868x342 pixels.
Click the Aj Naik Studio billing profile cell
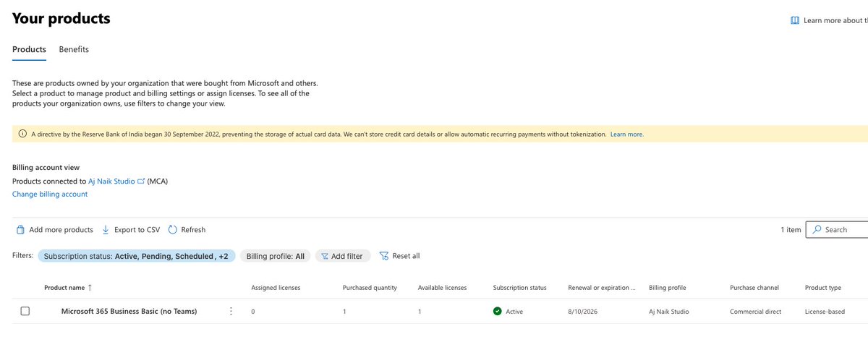pos(669,312)
